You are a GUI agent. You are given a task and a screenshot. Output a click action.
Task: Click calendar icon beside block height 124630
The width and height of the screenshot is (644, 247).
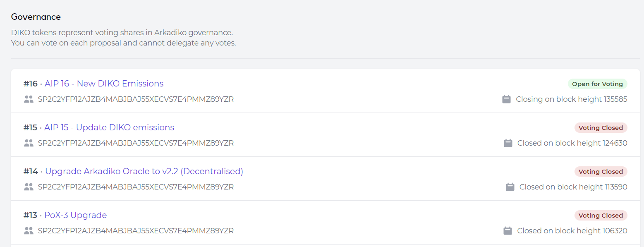point(508,143)
